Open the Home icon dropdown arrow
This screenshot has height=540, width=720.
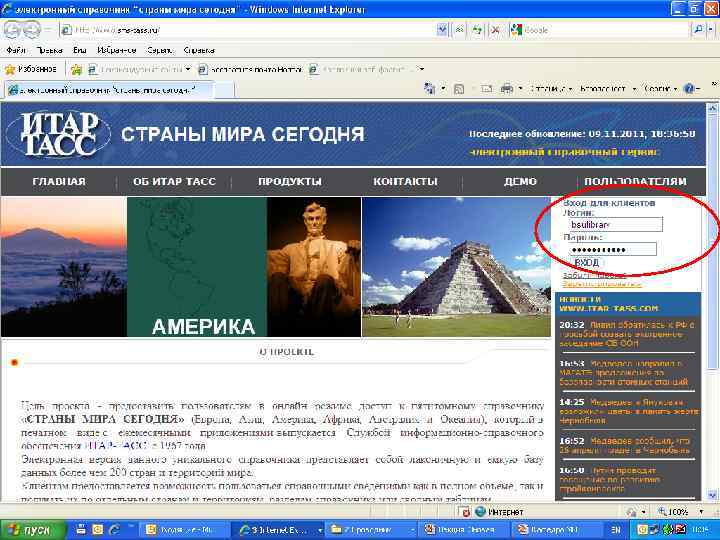[x=443, y=88]
